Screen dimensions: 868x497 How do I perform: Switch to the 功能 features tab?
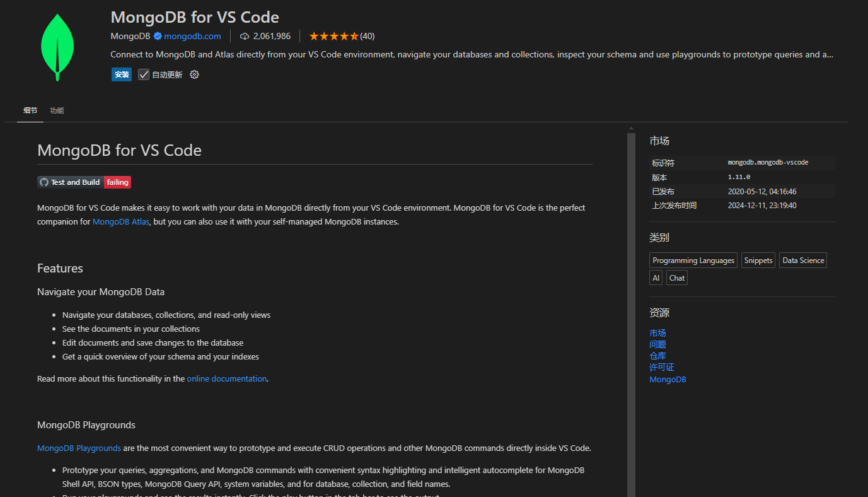click(57, 110)
